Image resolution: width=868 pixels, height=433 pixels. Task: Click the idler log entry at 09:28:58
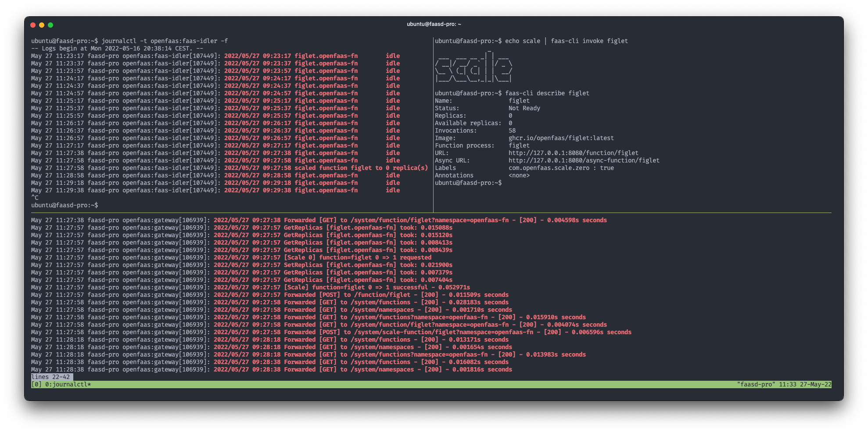(215, 175)
